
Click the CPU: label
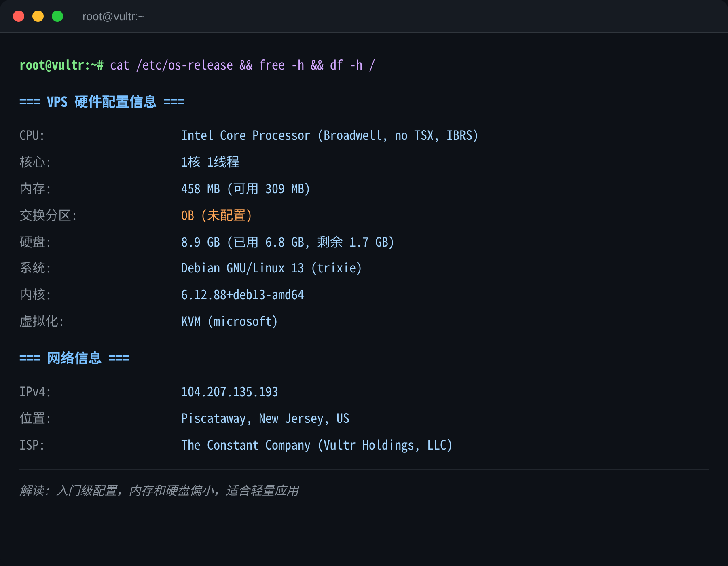pos(32,135)
